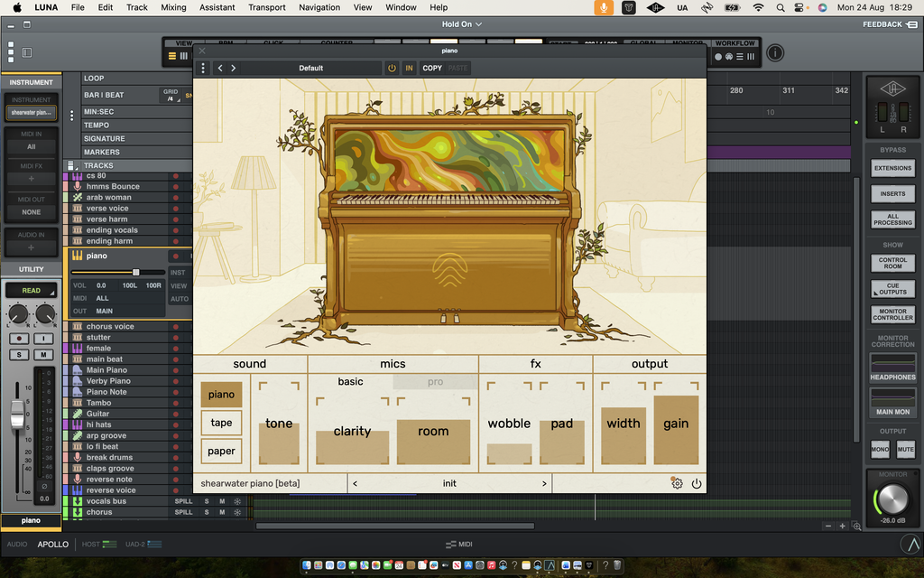Show CUE OUTPUTS
924x578 pixels.
[x=892, y=289]
